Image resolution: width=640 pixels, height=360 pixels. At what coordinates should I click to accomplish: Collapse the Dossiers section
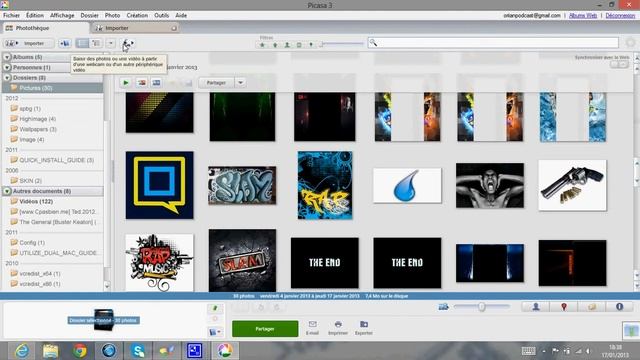click(7, 78)
